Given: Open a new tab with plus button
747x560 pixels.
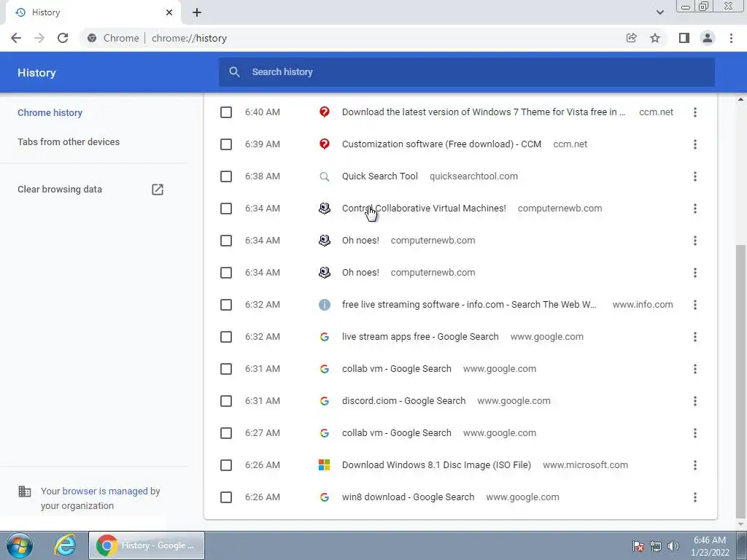Looking at the screenshot, I should [197, 12].
